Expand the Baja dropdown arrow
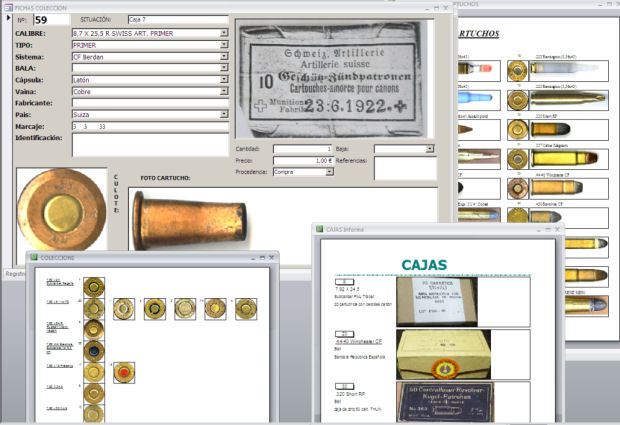This screenshot has width=620, height=425. pyautogui.click(x=430, y=149)
